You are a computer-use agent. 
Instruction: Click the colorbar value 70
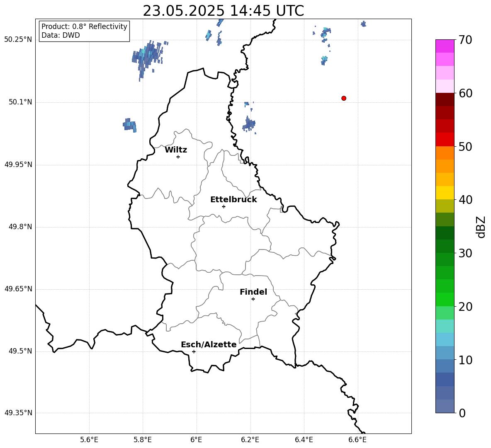[465, 40]
